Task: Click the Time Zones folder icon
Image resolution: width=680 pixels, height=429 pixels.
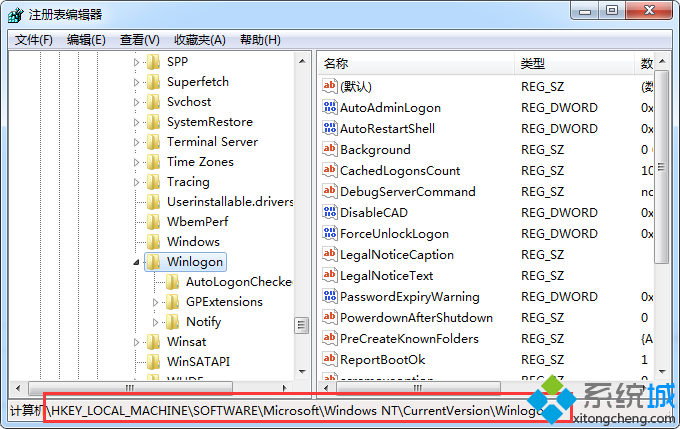Action: [154, 162]
